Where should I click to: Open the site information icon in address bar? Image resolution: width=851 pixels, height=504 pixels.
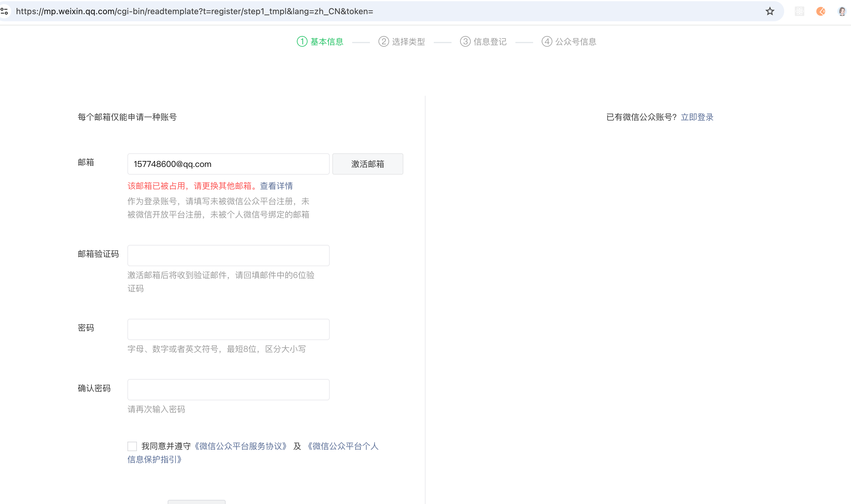(4, 11)
